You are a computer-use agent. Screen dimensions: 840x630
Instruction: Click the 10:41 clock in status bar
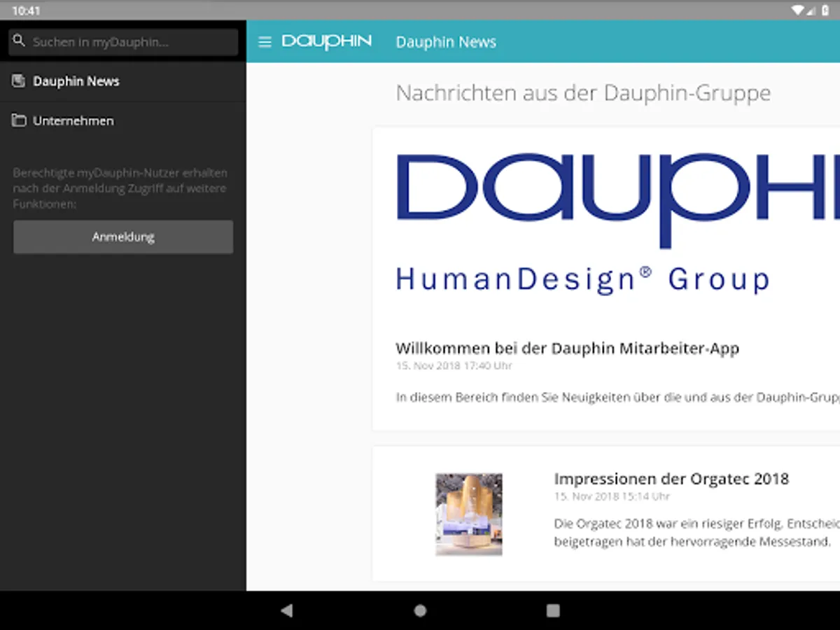[x=26, y=11]
